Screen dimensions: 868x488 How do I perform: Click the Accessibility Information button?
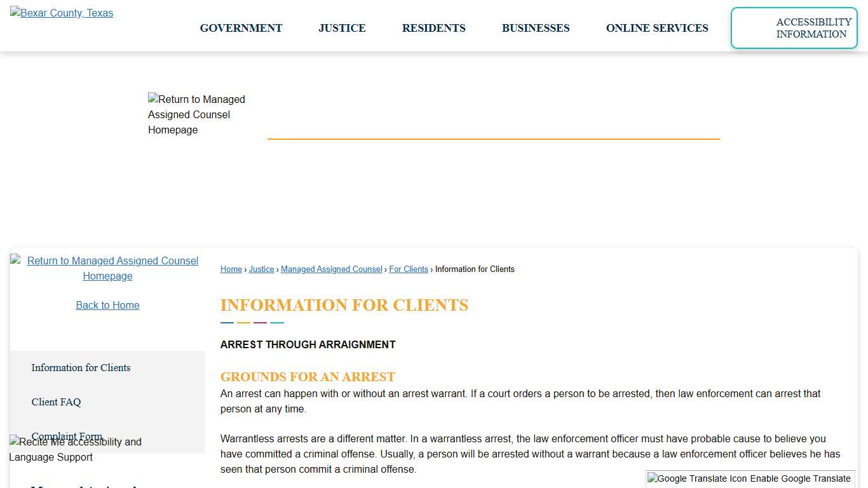pos(794,28)
